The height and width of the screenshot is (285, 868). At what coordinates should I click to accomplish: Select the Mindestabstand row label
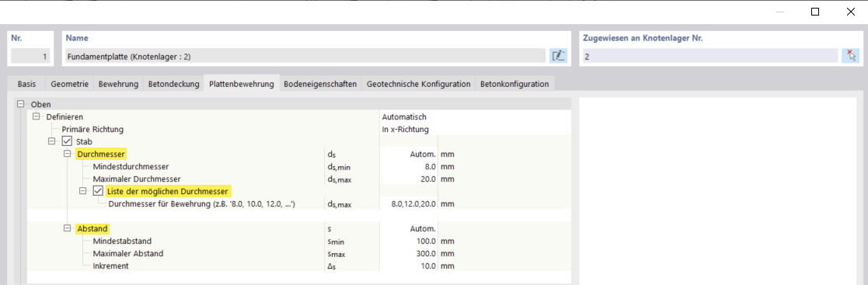(x=122, y=242)
